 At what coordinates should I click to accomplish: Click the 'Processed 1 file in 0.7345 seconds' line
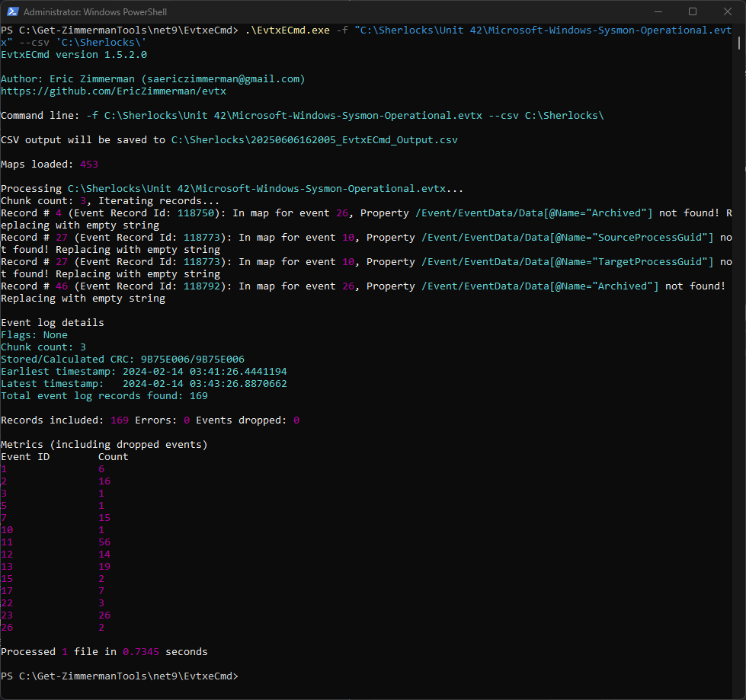pos(104,651)
